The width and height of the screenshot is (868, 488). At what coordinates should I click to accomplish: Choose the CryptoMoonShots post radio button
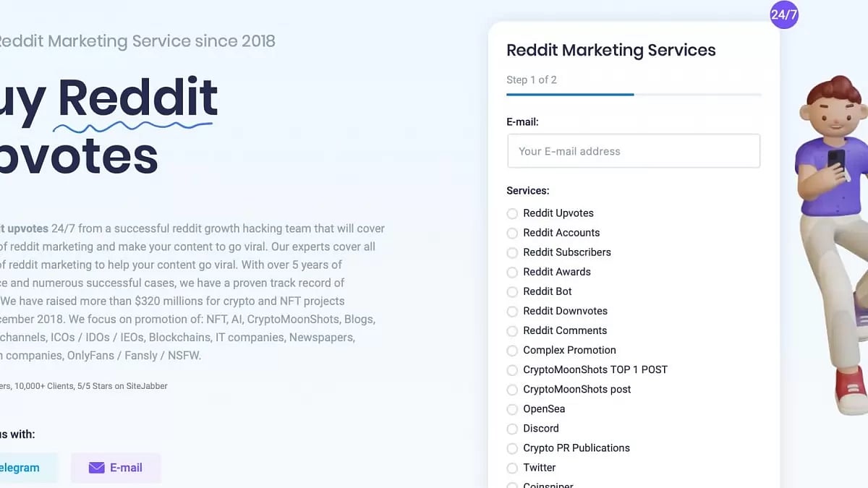point(512,389)
